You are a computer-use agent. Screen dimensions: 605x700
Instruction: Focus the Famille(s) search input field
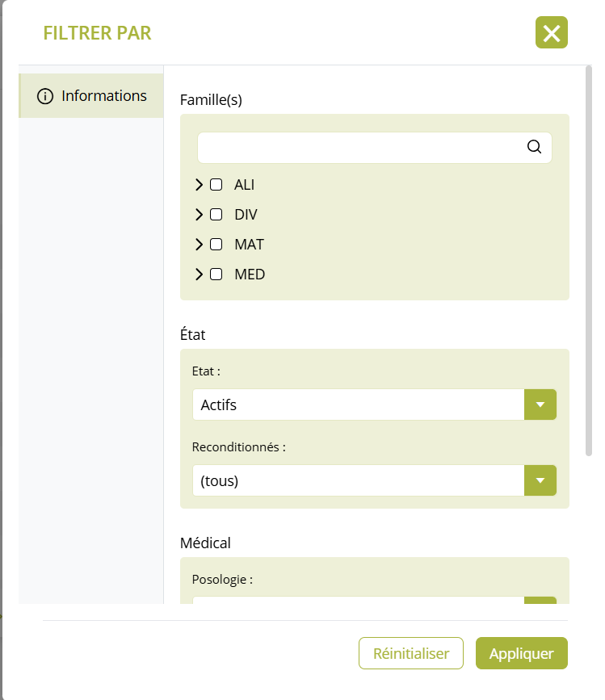point(359,148)
